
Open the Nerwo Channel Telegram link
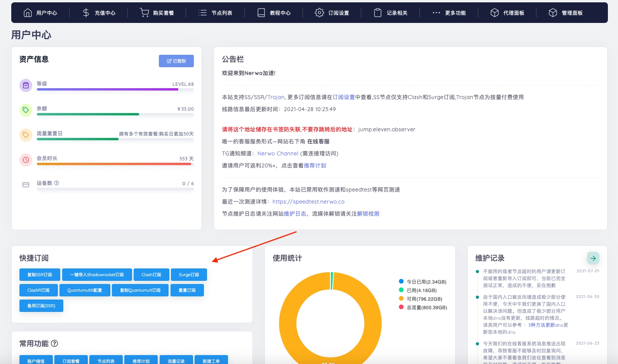278,153
